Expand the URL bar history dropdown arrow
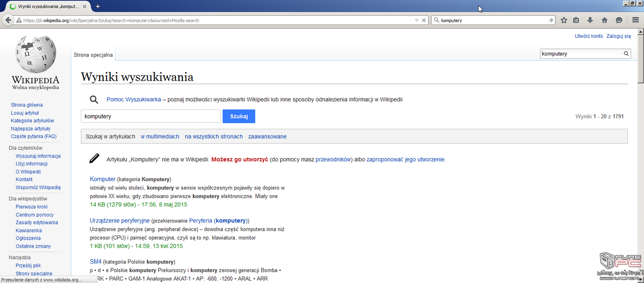Screen dimensions: 644x283 416,20
